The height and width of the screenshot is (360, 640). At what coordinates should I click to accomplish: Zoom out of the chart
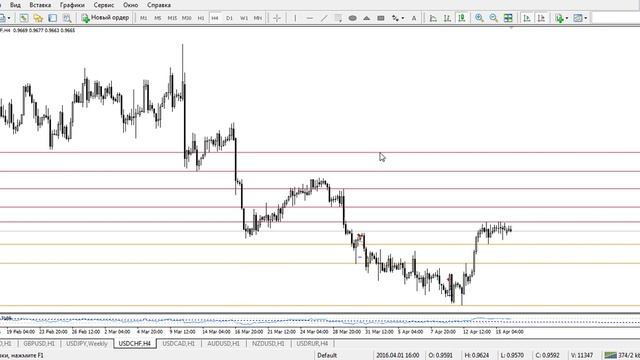click(493, 18)
